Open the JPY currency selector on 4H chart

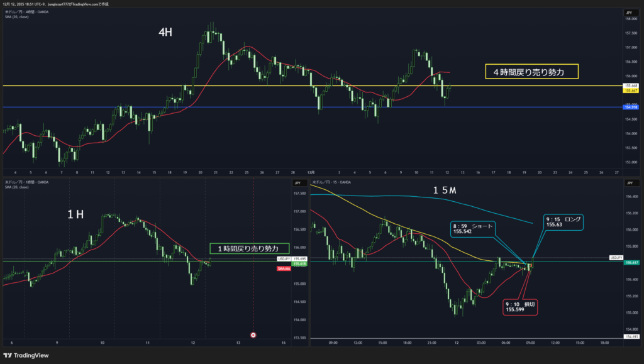pos(628,13)
